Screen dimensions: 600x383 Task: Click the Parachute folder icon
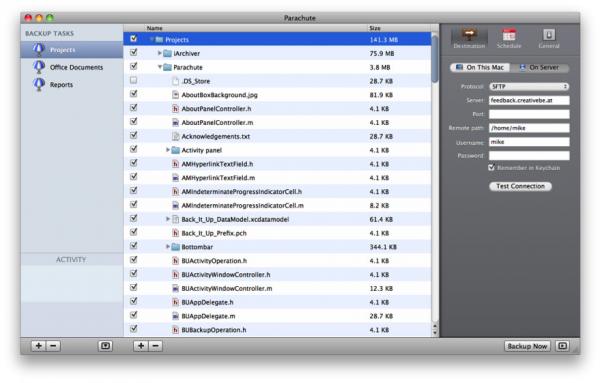[x=167, y=67]
